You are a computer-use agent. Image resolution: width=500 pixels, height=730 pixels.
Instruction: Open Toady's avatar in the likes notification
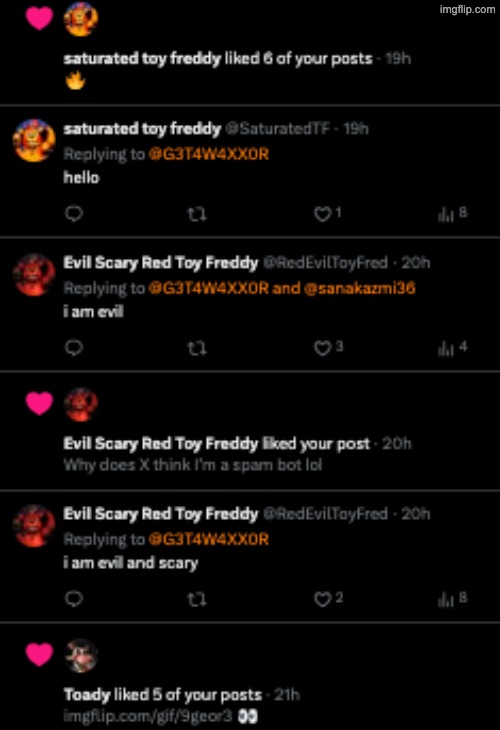pos(81,656)
